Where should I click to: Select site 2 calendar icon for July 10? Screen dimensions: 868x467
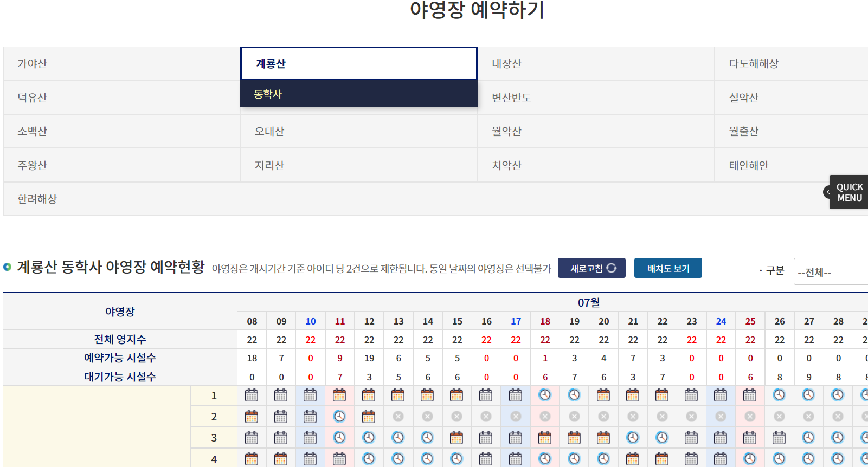tap(310, 416)
